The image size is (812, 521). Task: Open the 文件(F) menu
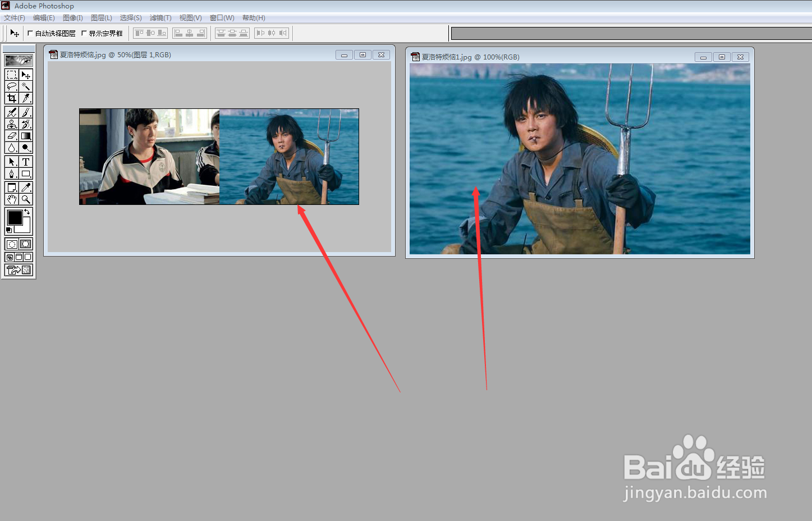point(15,18)
